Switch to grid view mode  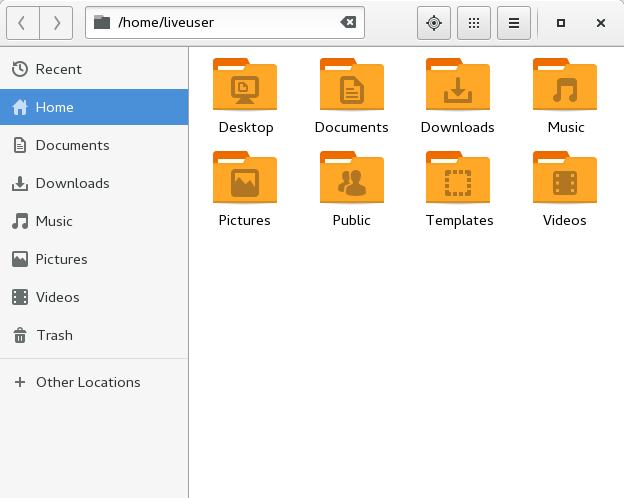point(474,23)
